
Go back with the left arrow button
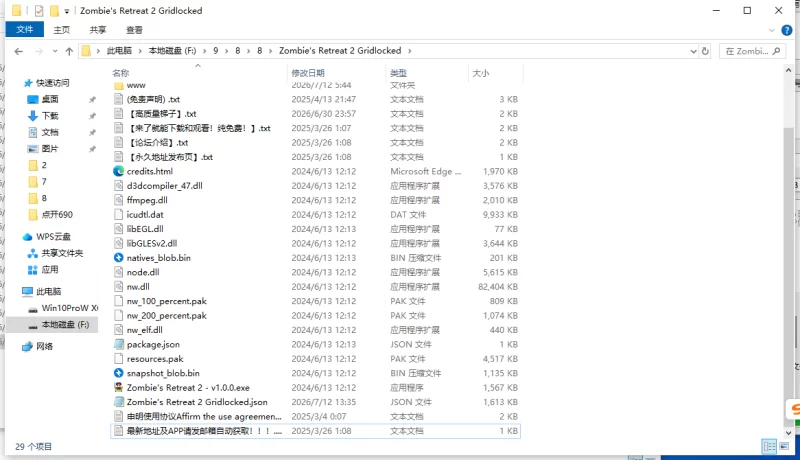[x=19, y=51]
